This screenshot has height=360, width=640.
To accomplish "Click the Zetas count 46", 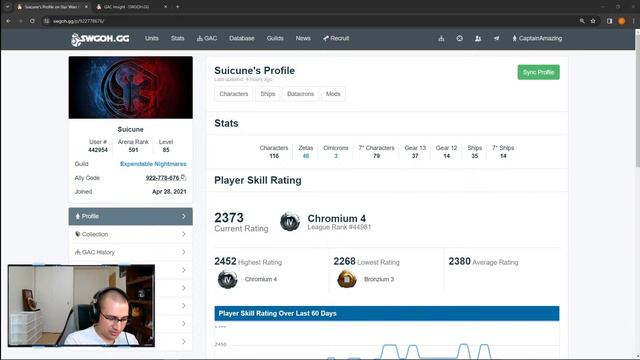I will click(x=306, y=156).
